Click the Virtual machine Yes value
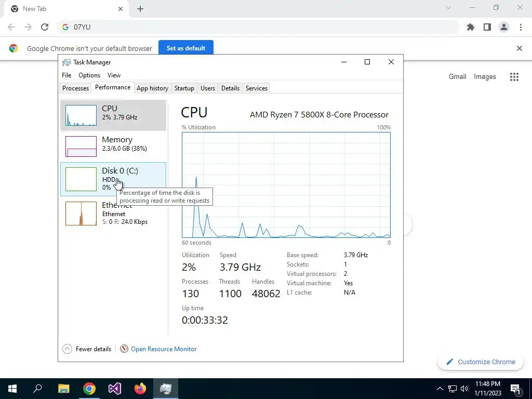The height and width of the screenshot is (399, 532). point(348,283)
